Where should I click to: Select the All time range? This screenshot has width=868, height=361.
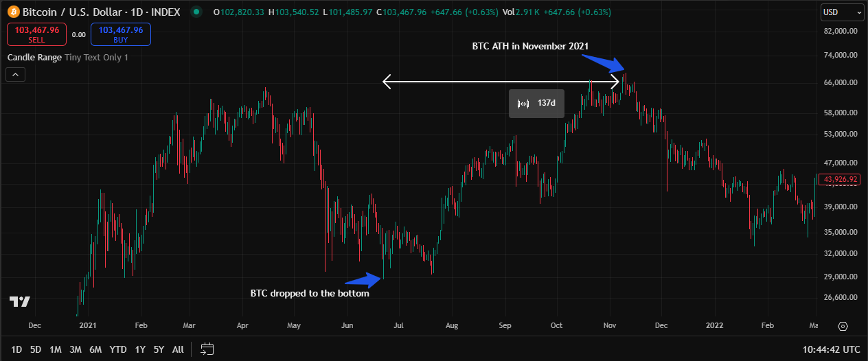tap(178, 349)
